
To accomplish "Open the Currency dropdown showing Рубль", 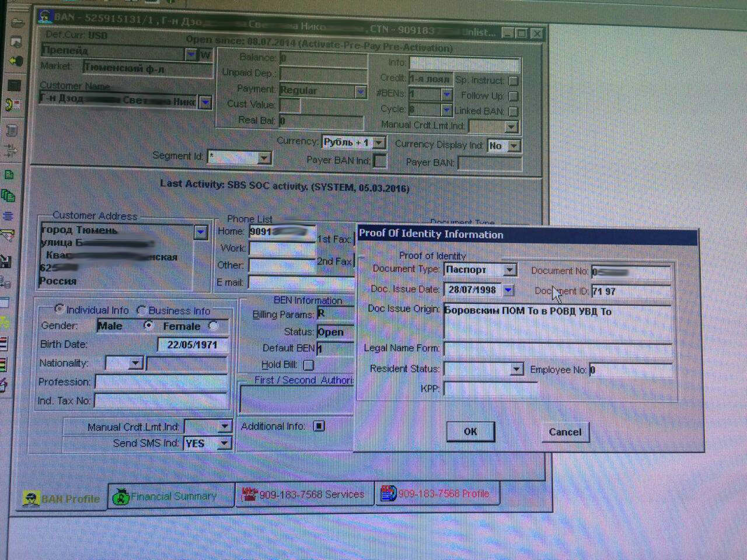I will 379,142.
